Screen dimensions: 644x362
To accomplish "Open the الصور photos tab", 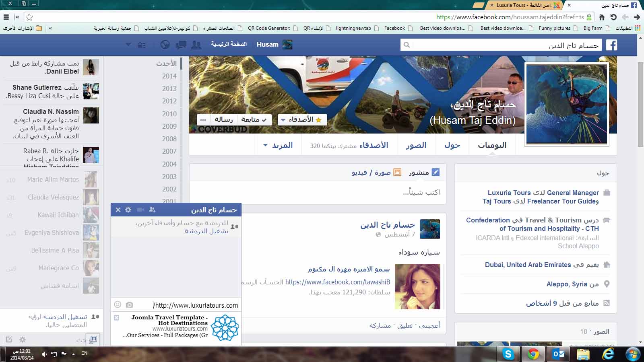I will click(416, 145).
